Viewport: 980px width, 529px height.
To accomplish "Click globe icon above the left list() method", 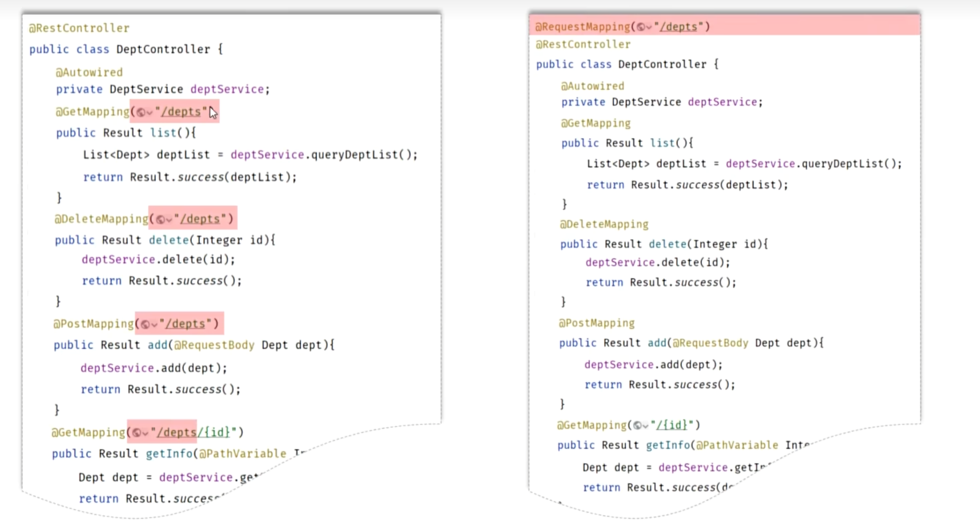I will [141, 112].
